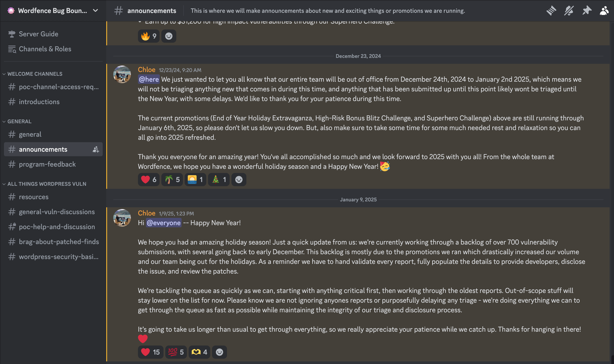Viewport: 614px width, 364px height.
Task: Add reaction to Chloe's December 23 message
Action: [239, 180]
